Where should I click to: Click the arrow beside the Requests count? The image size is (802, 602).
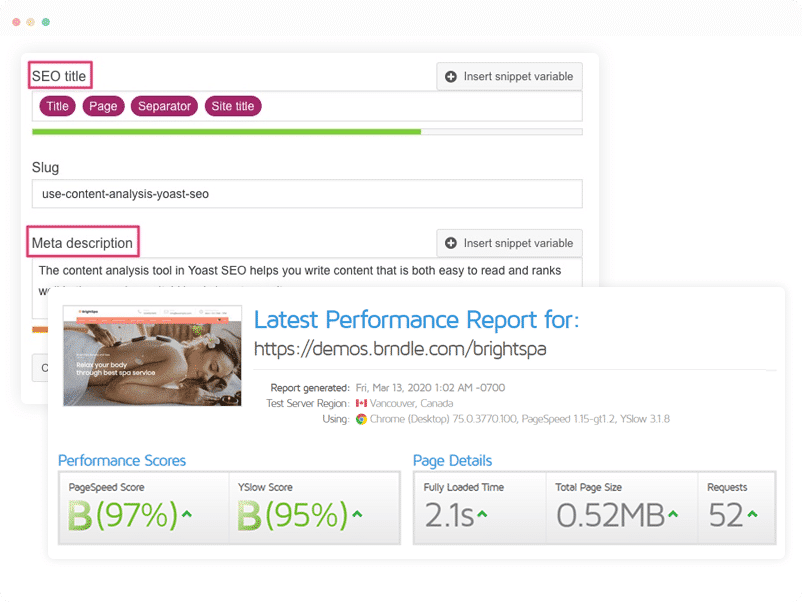[x=752, y=514]
